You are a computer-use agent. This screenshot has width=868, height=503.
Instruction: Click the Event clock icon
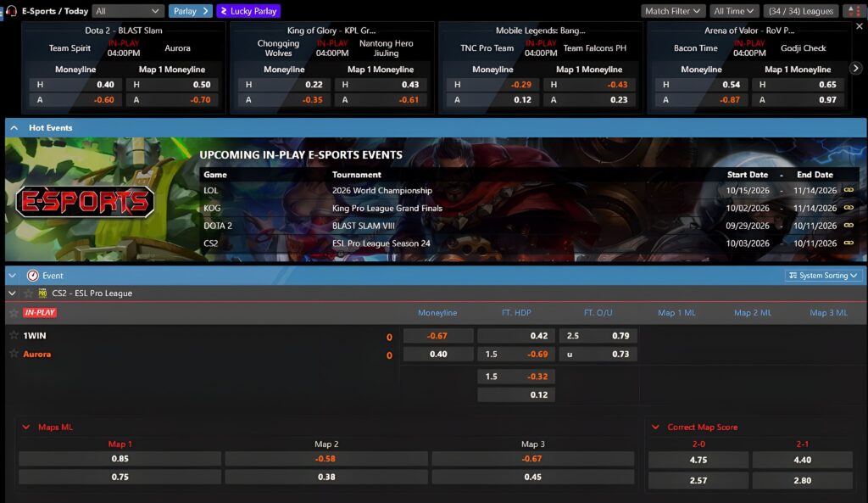click(33, 276)
